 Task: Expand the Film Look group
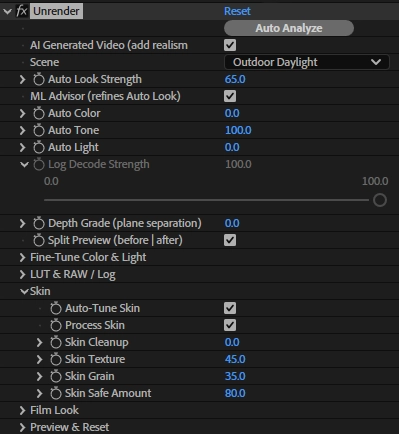pos(22,410)
